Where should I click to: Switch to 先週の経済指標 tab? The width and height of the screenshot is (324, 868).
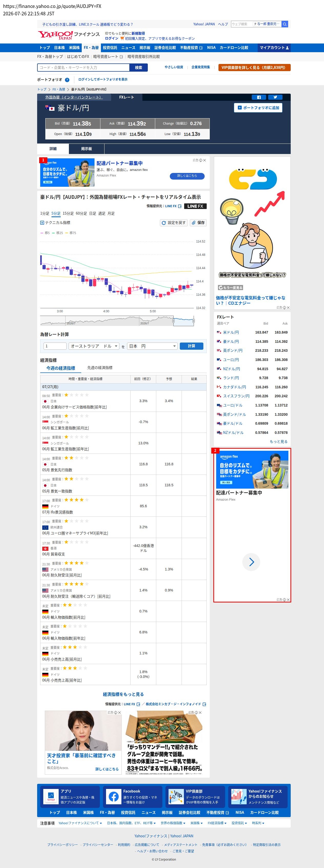pos(100,368)
